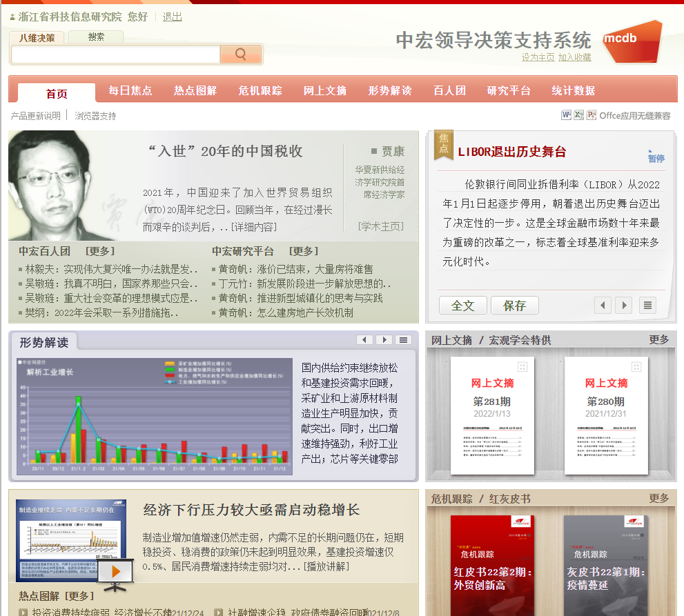Viewport: 684px width, 616px height.
Task: Switch to the 搜索 tab
Action: [x=96, y=37]
